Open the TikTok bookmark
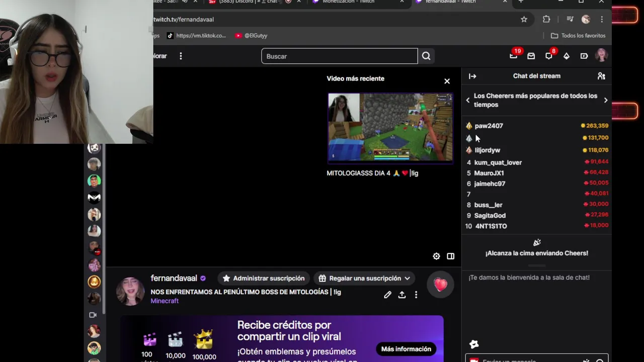The height and width of the screenshot is (362, 644). 196,36
